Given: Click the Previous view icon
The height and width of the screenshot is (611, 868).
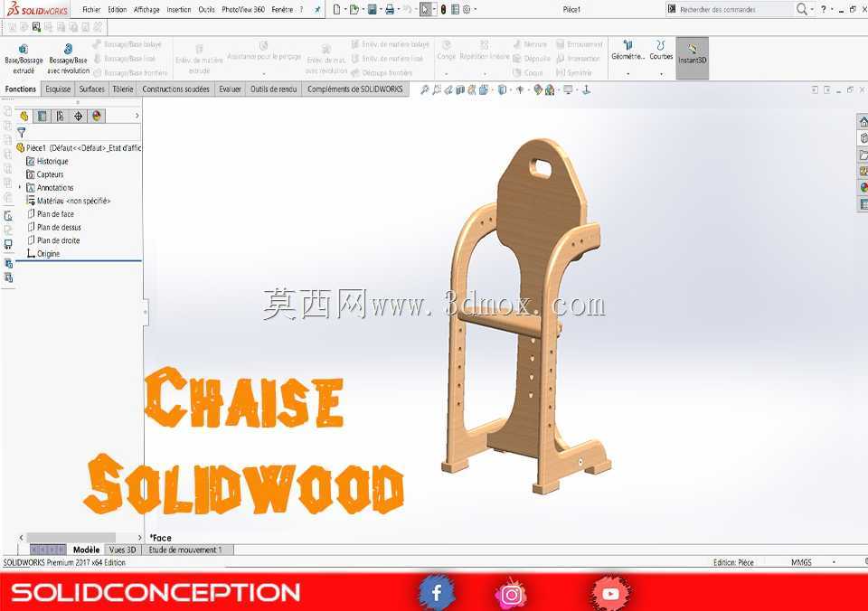Looking at the screenshot, I should coord(448,89).
